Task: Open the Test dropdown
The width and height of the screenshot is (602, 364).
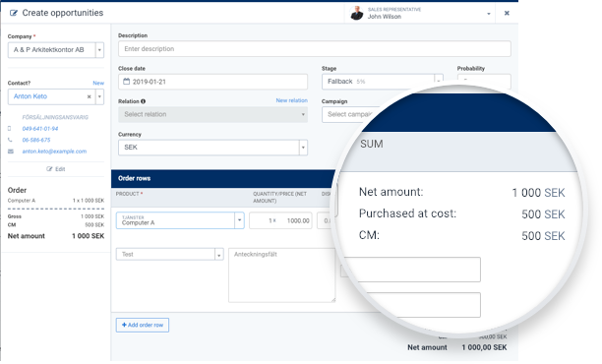Action: [170, 254]
